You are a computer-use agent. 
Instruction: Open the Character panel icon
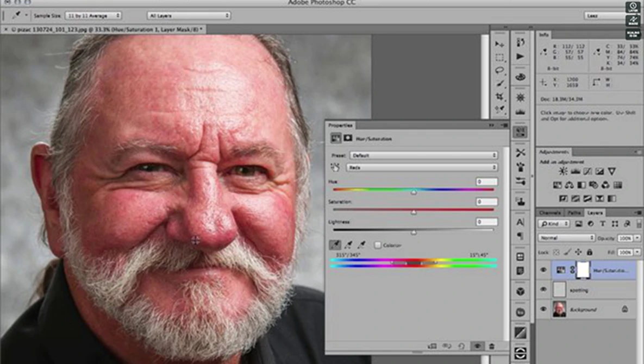pyautogui.click(x=521, y=222)
